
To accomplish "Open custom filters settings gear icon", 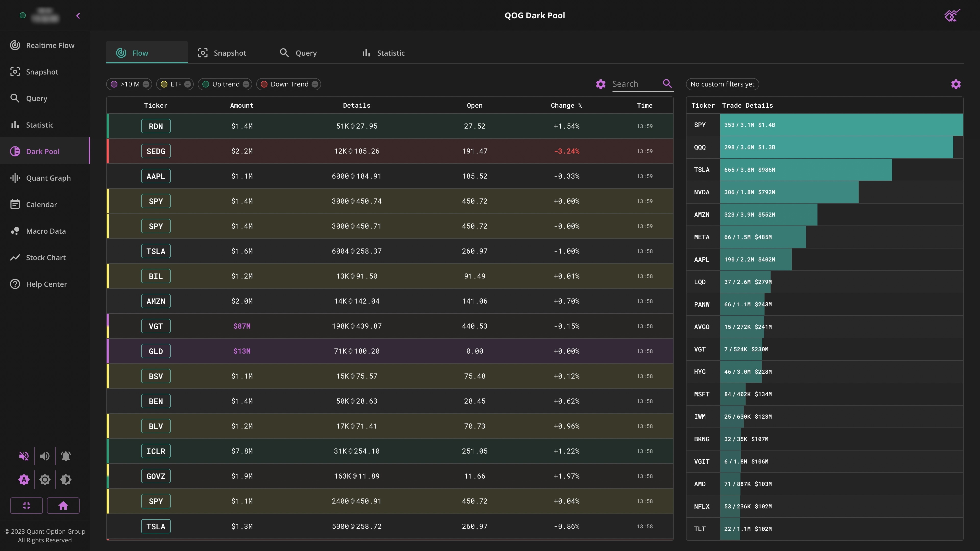I will 956,84.
